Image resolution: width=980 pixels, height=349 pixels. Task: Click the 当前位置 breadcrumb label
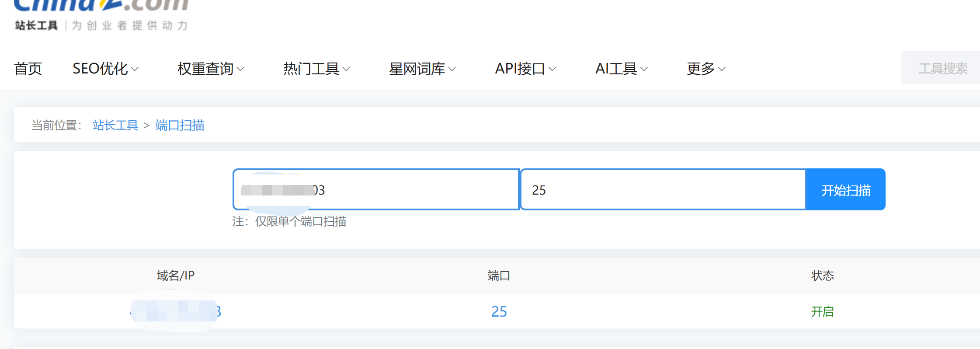(57, 126)
